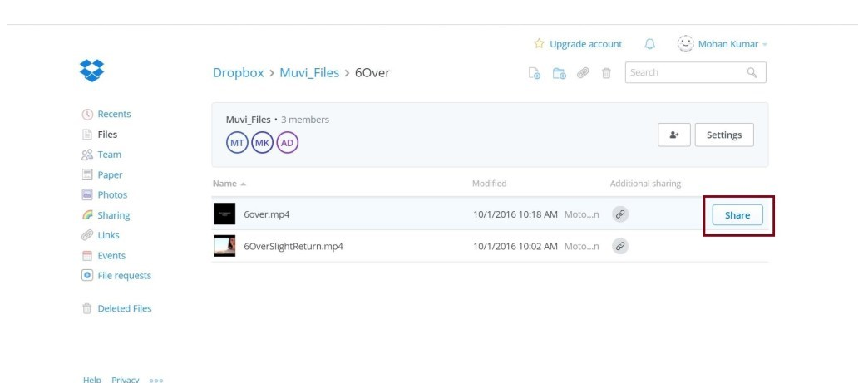Click the Upgrade account link
The height and width of the screenshot is (383, 868).
(x=585, y=44)
